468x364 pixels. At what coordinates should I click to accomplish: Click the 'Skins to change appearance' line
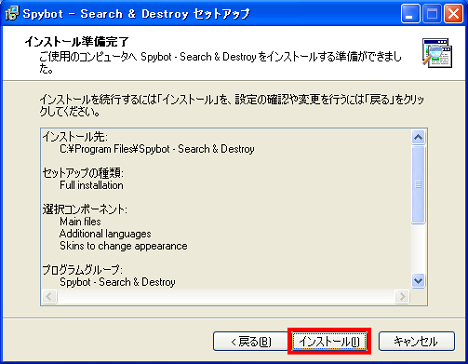pos(123,246)
